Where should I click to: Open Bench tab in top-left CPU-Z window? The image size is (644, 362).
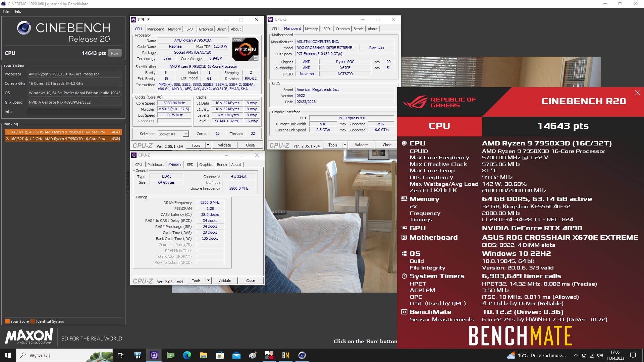(x=221, y=29)
